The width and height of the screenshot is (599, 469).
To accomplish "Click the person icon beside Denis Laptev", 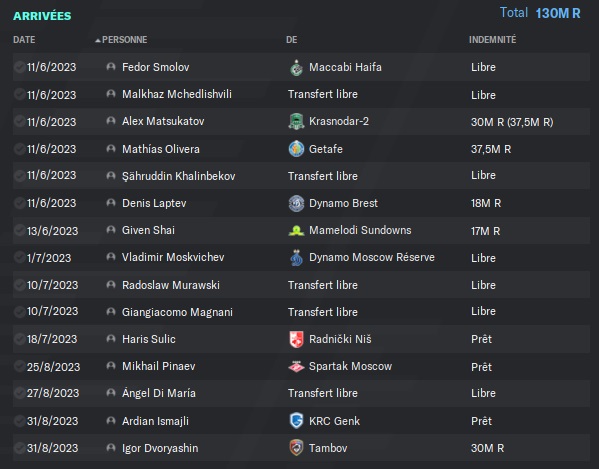I will click(111, 203).
